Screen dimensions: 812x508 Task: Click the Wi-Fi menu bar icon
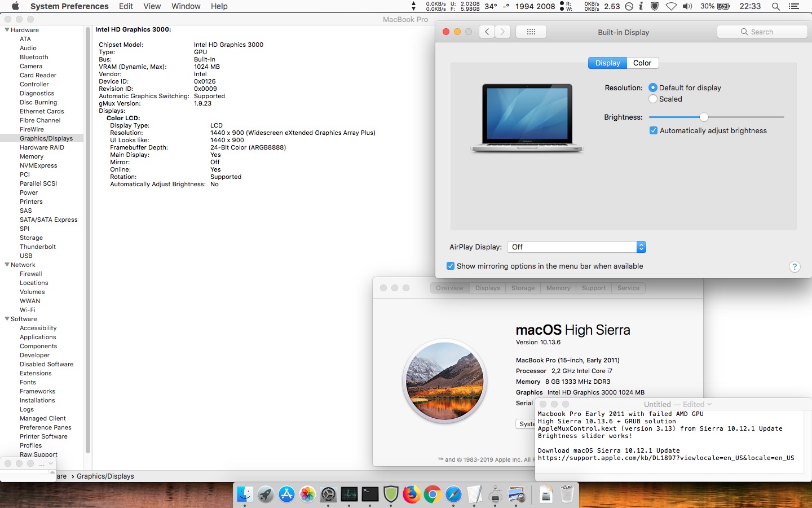point(671,6)
